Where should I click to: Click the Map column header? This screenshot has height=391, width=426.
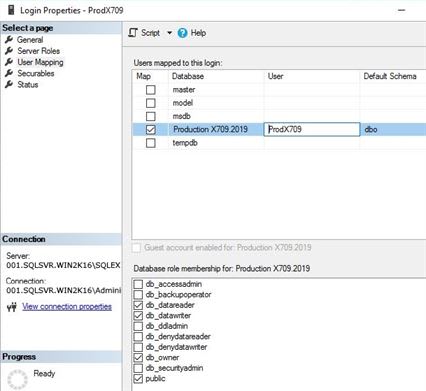(143, 76)
